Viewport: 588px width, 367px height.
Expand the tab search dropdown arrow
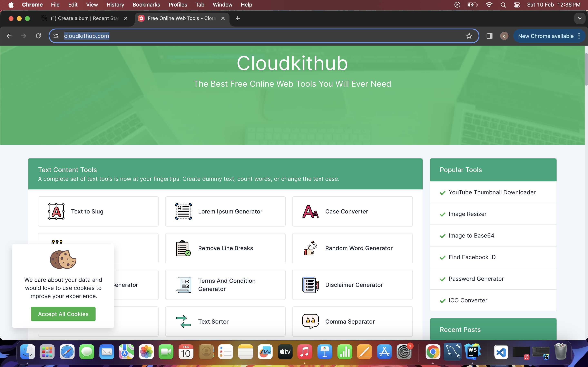[x=580, y=18]
